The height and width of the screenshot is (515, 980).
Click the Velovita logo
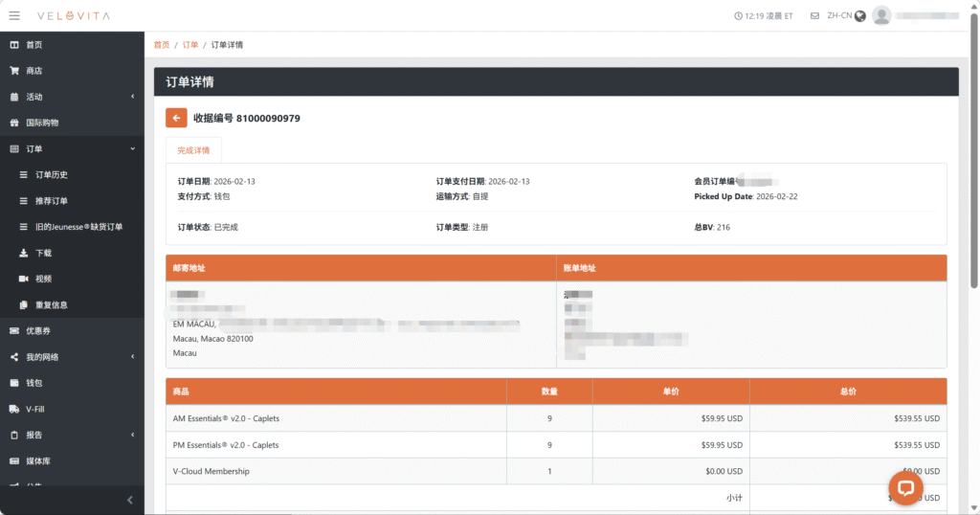pos(74,15)
